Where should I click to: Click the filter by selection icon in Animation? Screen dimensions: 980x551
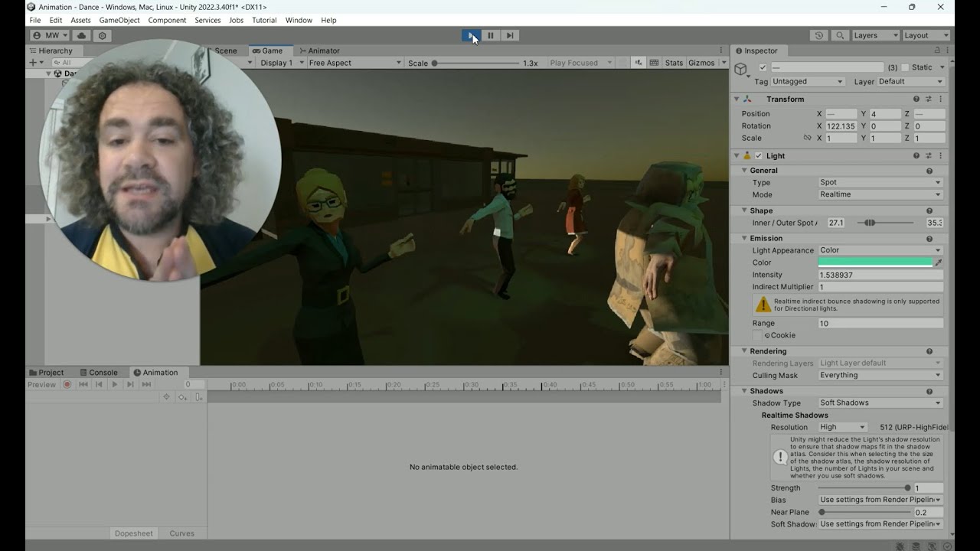point(166,397)
